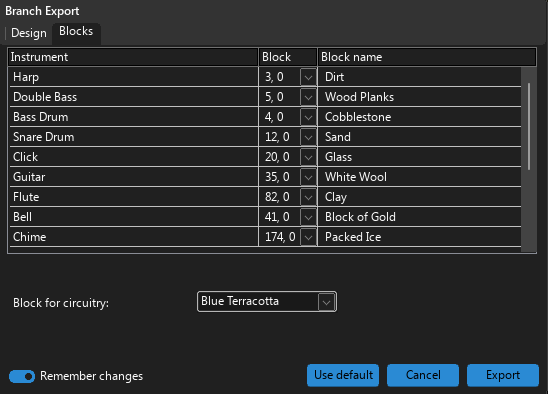Viewport: 548px width, 394px height.
Task: Open the Click instrument block dropdown
Action: (x=308, y=157)
